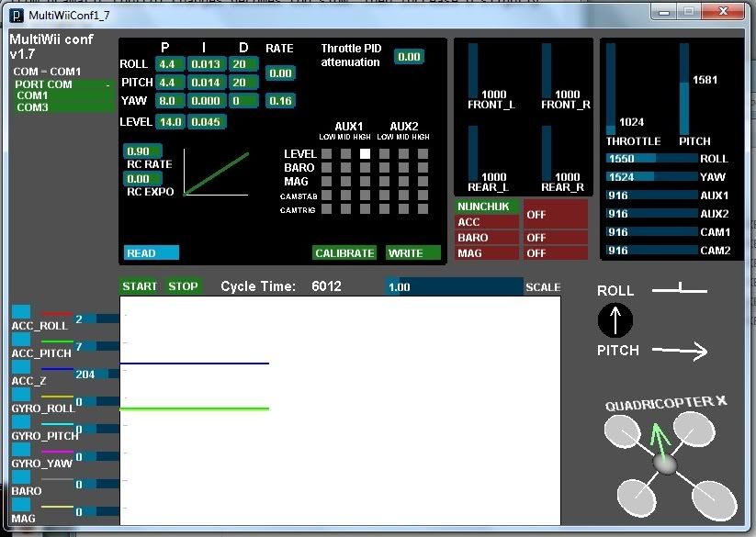
Task: Click the CALIBRATE button
Action: tap(344, 252)
